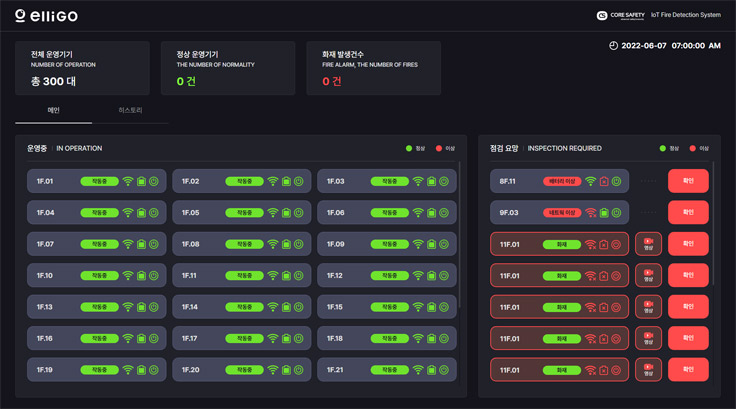Click the green 정상 legend dot in 운영중 panel
The image size is (736, 409).
click(410, 148)
